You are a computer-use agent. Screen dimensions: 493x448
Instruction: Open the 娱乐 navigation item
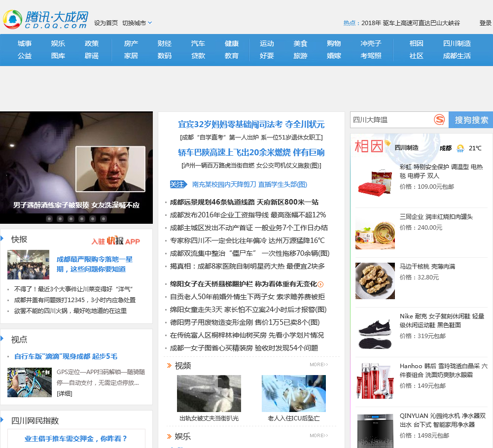pos(58,43)
